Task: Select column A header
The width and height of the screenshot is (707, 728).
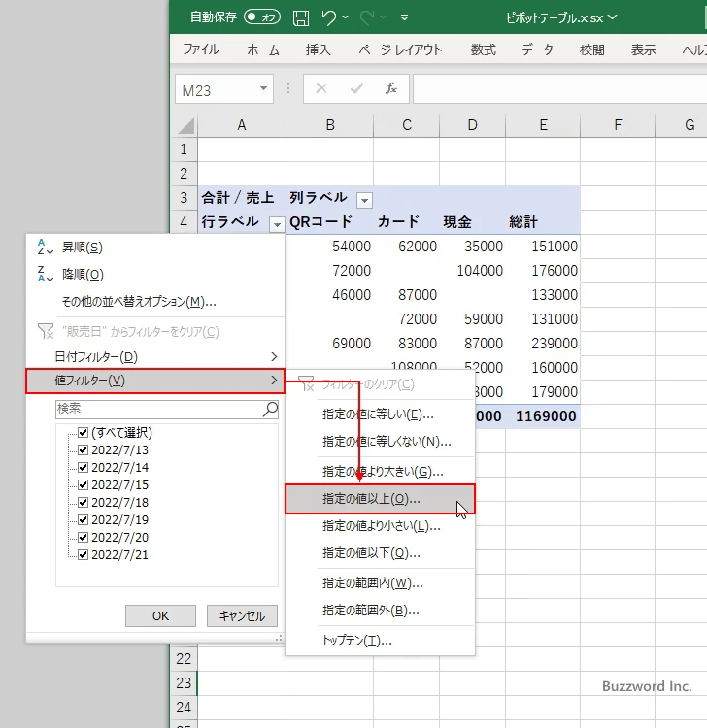Action: tap(242, 125)
